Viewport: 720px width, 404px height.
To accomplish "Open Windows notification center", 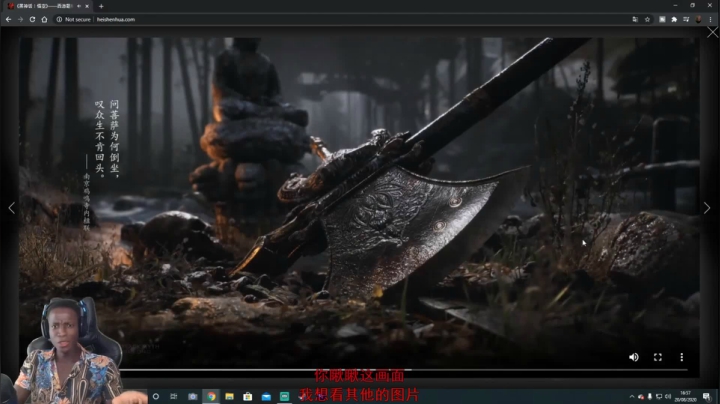I will click(707, 397).
